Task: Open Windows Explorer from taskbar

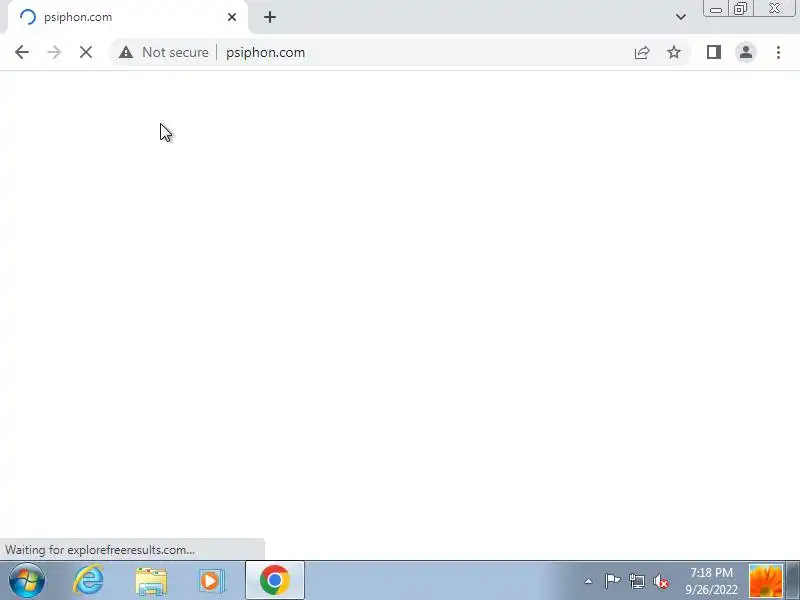Action: 151,581
